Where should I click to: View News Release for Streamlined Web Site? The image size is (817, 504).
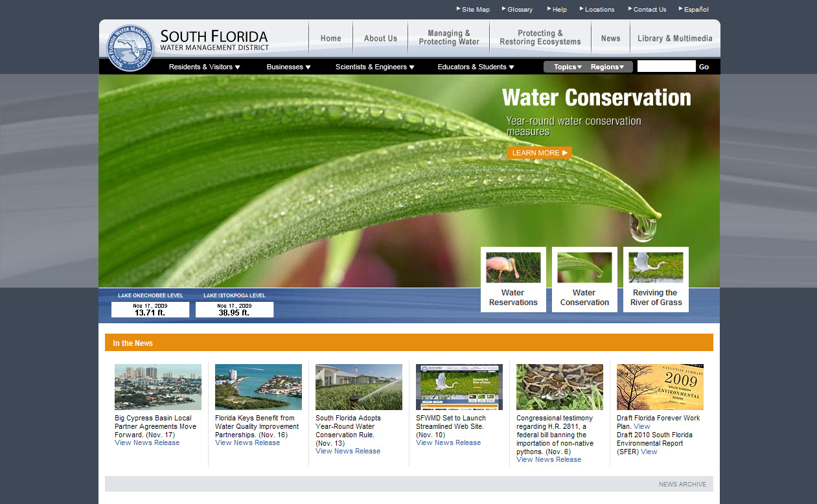[x=448, y=443]
